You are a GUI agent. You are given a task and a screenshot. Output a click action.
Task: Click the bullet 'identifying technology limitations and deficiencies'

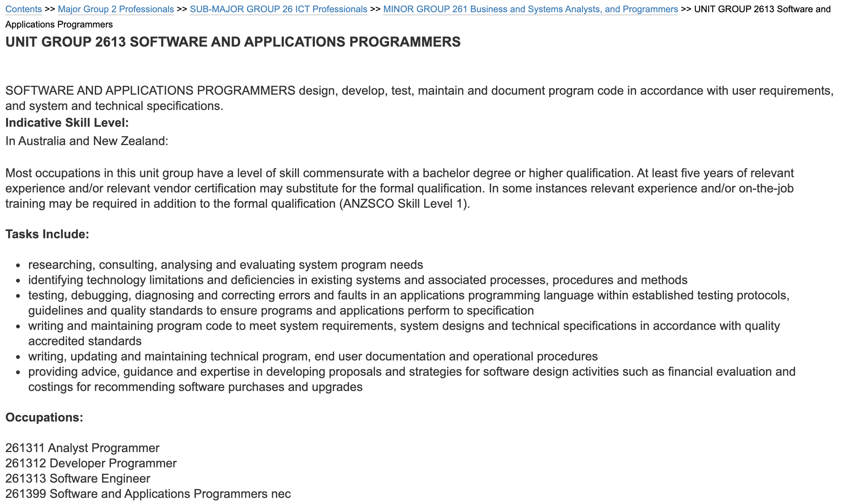coord(358,280)
